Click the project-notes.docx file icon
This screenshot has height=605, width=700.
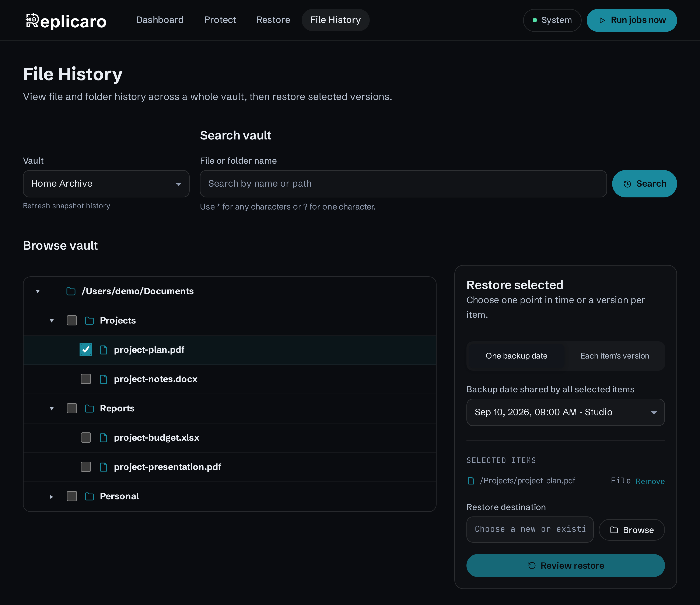[104, 379]
